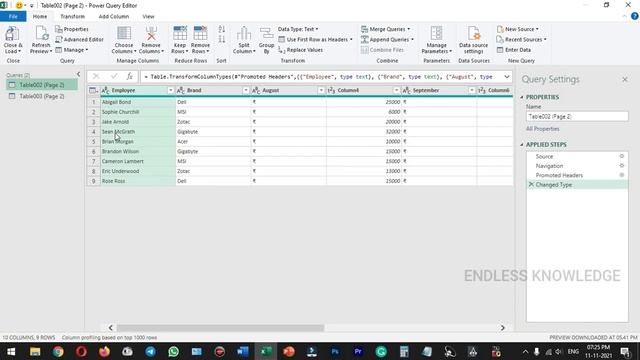
Task: Sort ascending with the A-Z icon
Action: click(x=222, y=29)
